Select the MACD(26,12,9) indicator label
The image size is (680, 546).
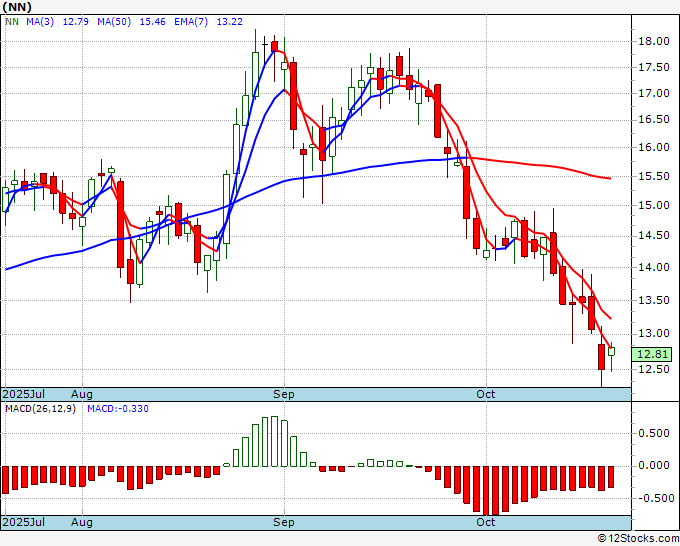(x=40, y=409)
